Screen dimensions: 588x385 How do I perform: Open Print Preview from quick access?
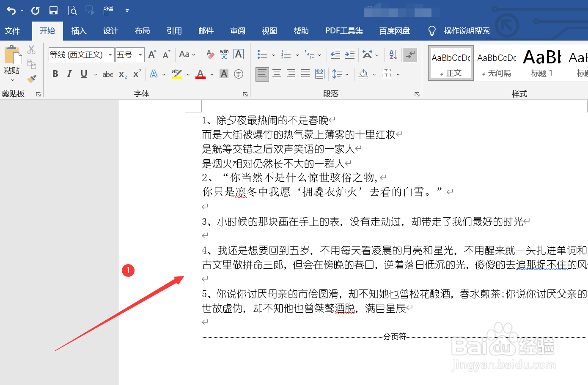coord(72,11)
